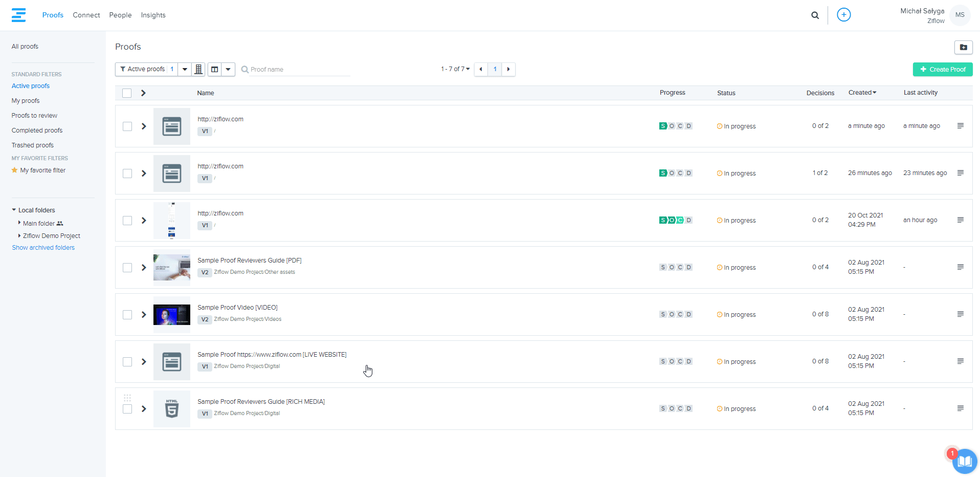This screenshot has width=980, height=477.
Task: Expand the Ziflow Demo Project folder
Action: click(19, 236)
